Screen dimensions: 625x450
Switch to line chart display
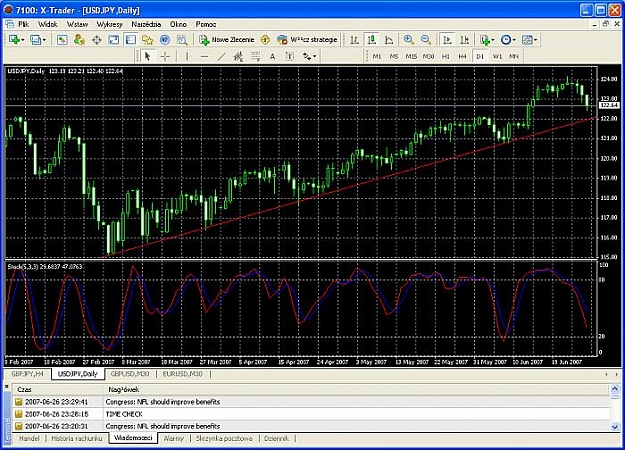pyautogui.click(x=389, y=40)
